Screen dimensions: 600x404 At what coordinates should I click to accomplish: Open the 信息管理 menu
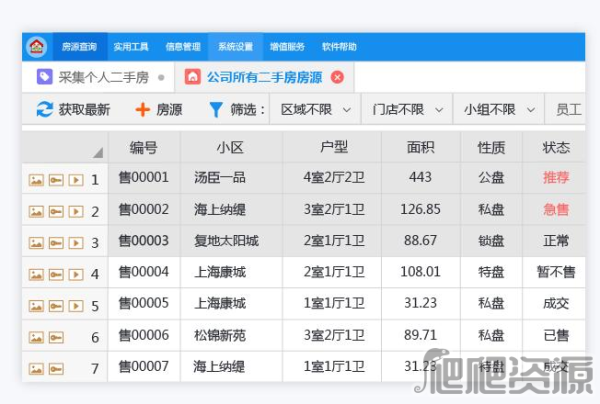tap(183, 47)
